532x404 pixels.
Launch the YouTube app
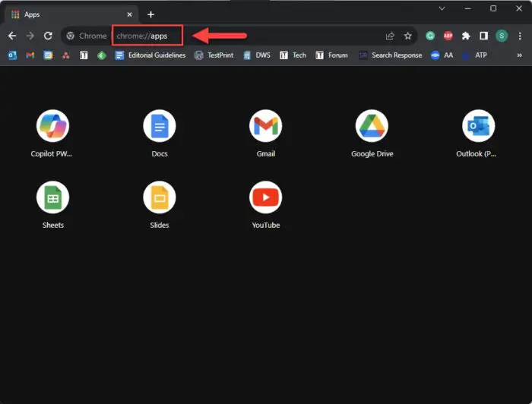coord(266,197)
